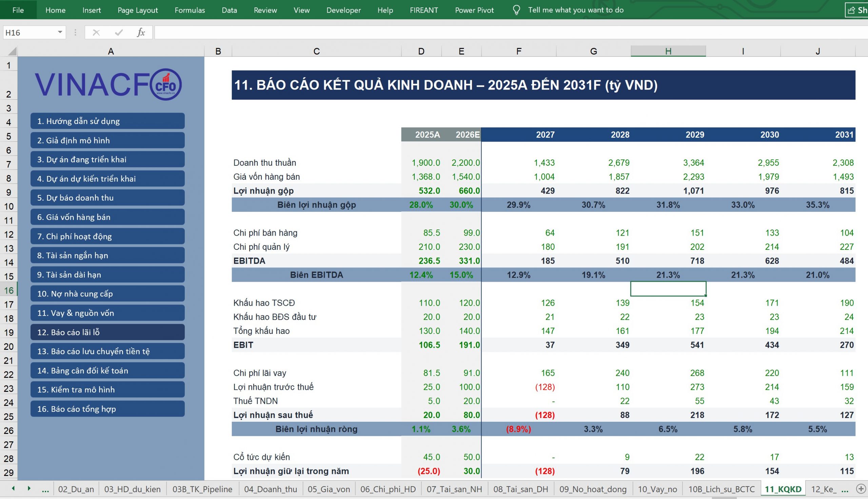
Task: Open the Page Layout tab
Action: tap(138, 10)
